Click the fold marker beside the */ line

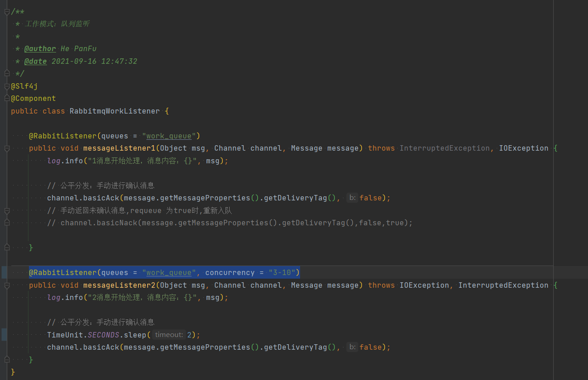[x=7, y=73]
